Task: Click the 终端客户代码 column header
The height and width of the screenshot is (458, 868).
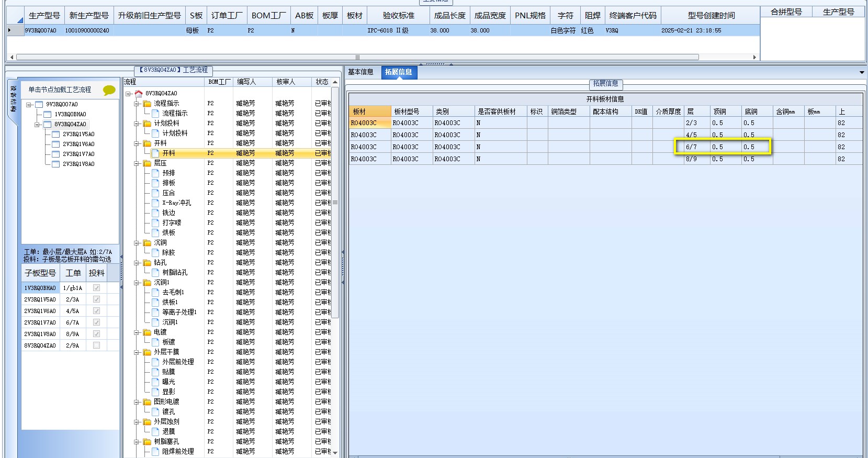Action: coord(633,16)
